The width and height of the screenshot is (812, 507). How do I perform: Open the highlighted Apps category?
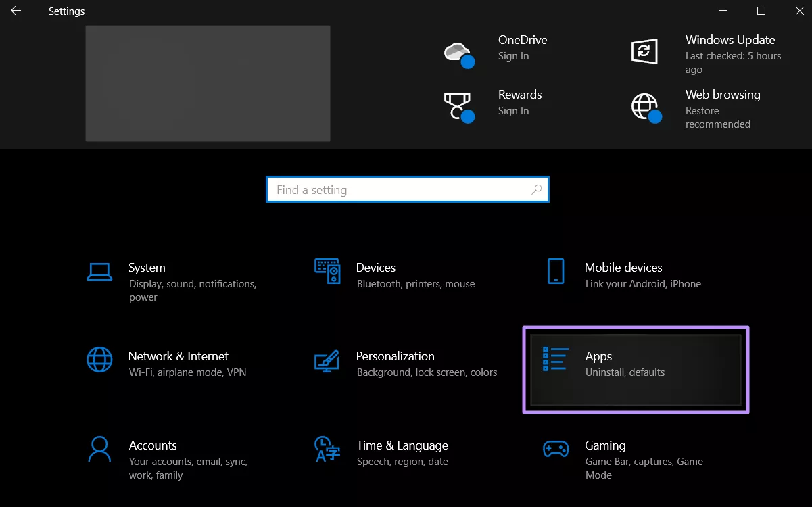coord(636,369)
